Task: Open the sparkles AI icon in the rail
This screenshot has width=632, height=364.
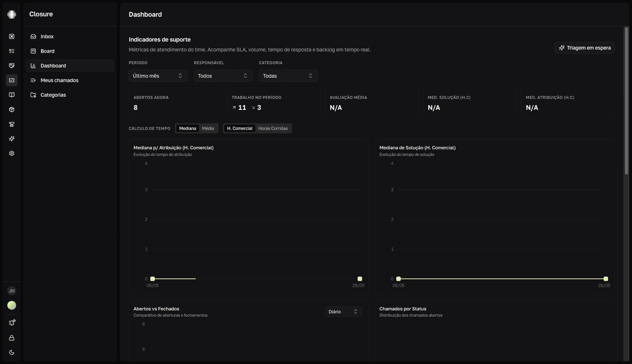Action: coord(12,139)
